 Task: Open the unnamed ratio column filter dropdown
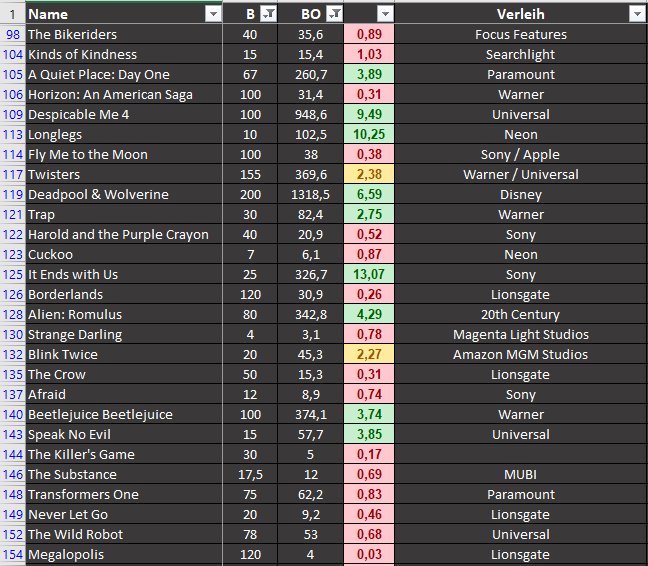pos(385,14)
